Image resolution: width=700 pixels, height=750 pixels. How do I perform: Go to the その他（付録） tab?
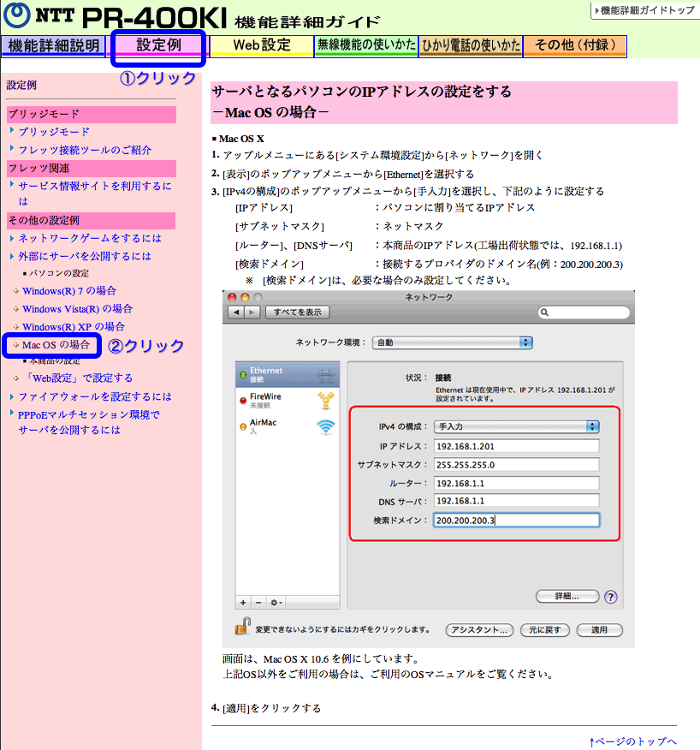click(575, 46)
